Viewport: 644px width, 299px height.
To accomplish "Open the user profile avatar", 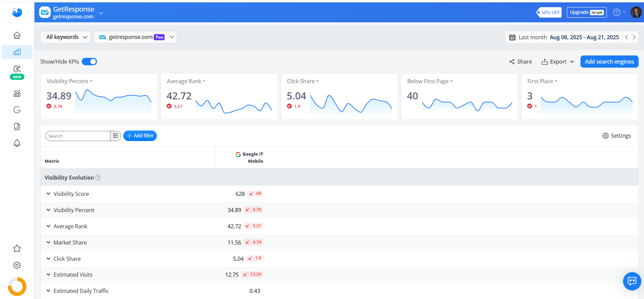I will 636,12.
